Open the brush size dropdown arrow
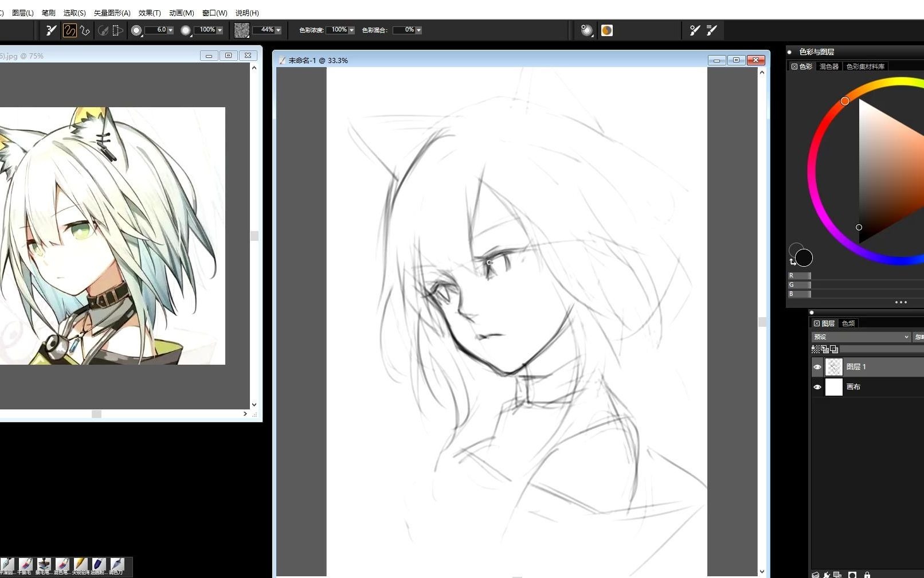 coord(170,30)
